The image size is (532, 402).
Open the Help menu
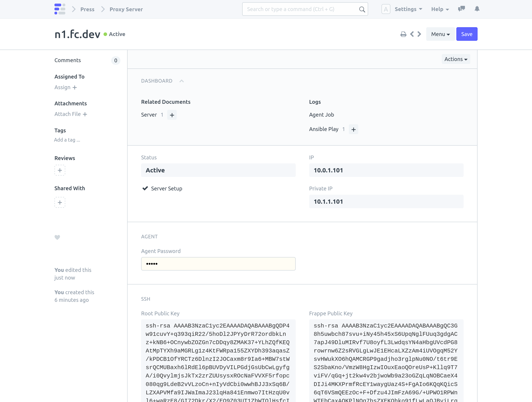pyautogui.click(x=440, y=9)
